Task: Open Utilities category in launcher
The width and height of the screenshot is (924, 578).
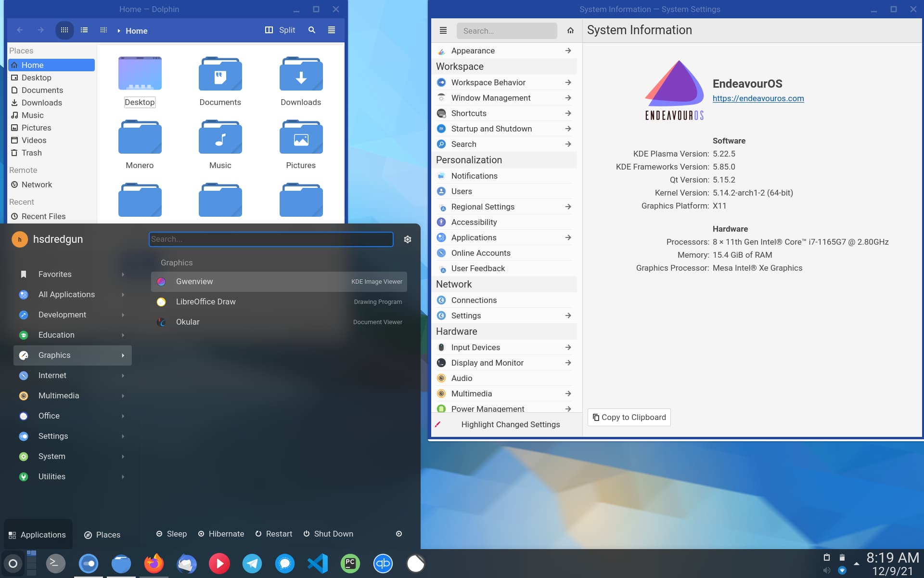Action: [x=73, y=477]
